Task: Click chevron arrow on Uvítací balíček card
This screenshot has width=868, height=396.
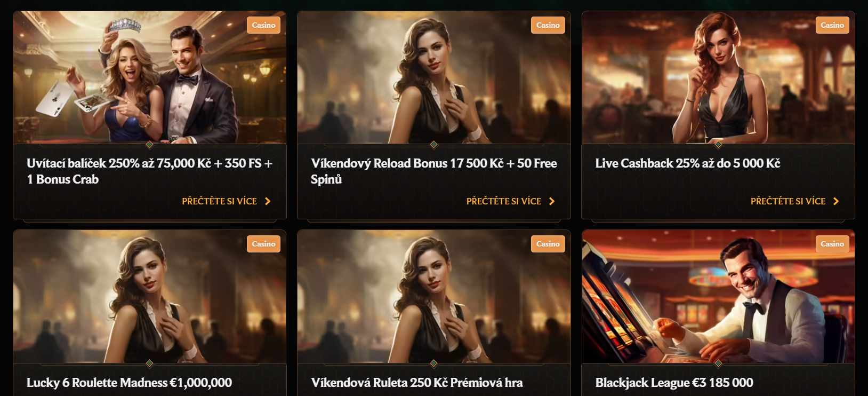Action: pyautogui.click(x=268, y=201)
